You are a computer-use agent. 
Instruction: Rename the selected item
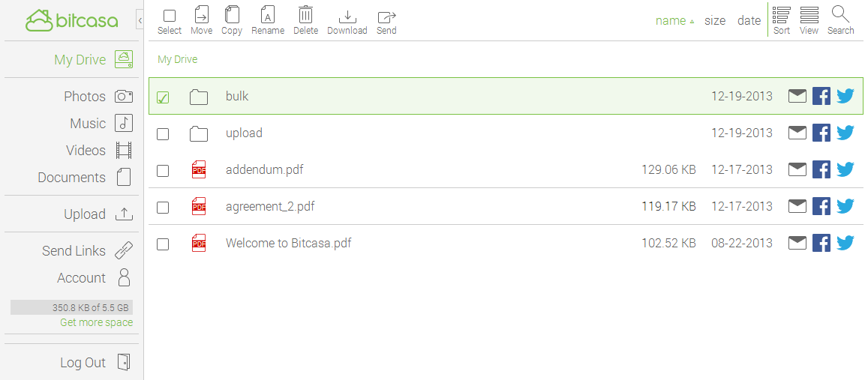(268, 20)
